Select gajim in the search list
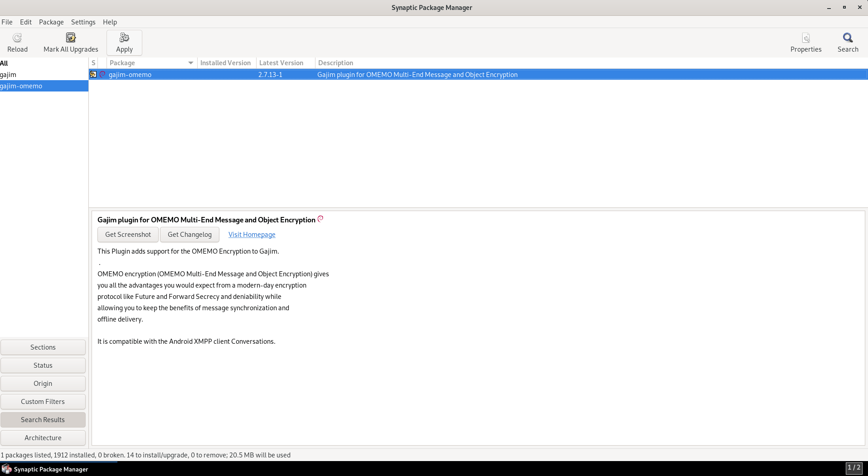 pyautogui.click(x=8, y=75)
